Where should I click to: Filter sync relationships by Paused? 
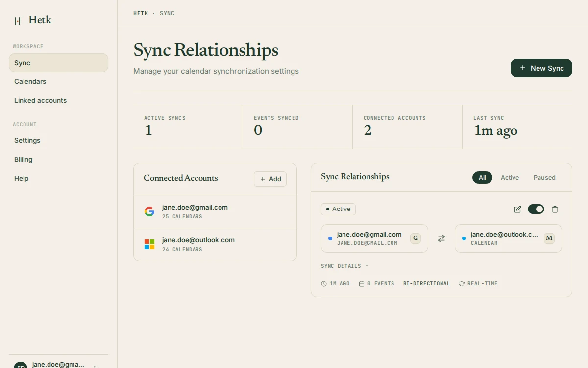pyautogui.click(x=544, y=178)
